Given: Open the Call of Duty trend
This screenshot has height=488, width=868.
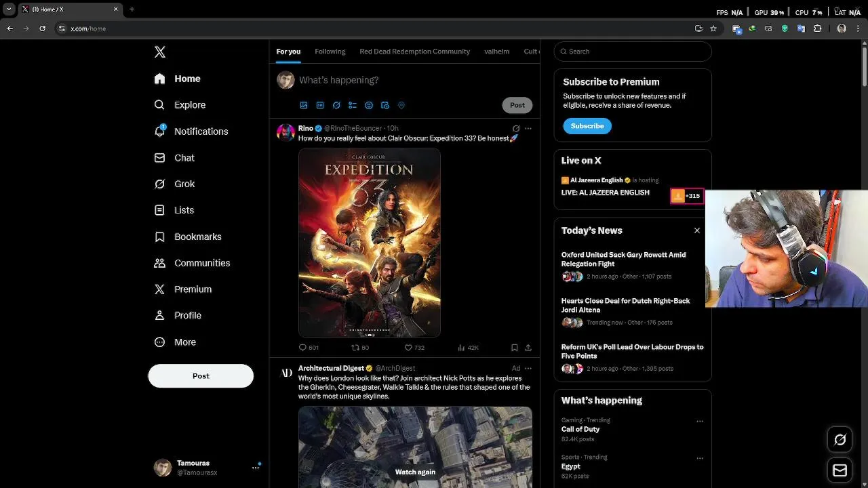Looking at the screenshot, I should click(x=580, y=429).
